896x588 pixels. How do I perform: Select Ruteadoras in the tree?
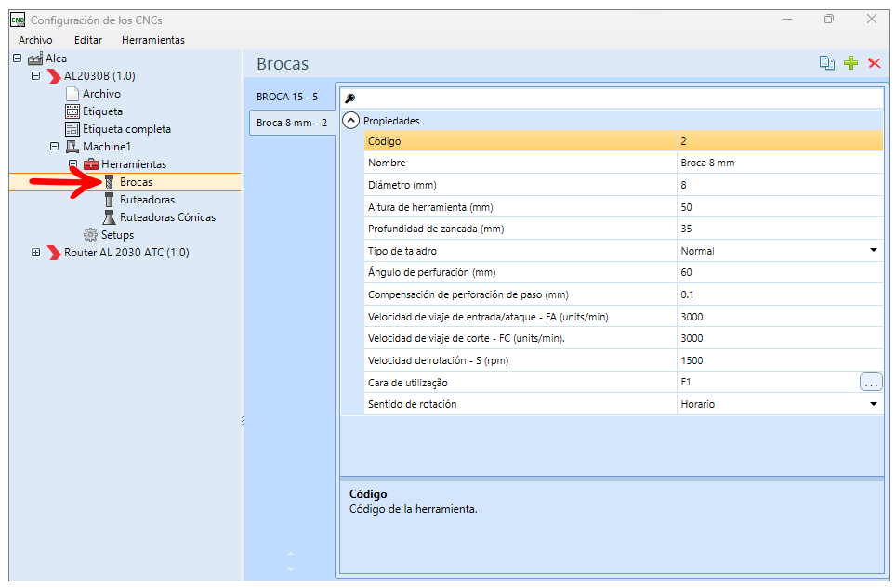(x=148, y=200)
